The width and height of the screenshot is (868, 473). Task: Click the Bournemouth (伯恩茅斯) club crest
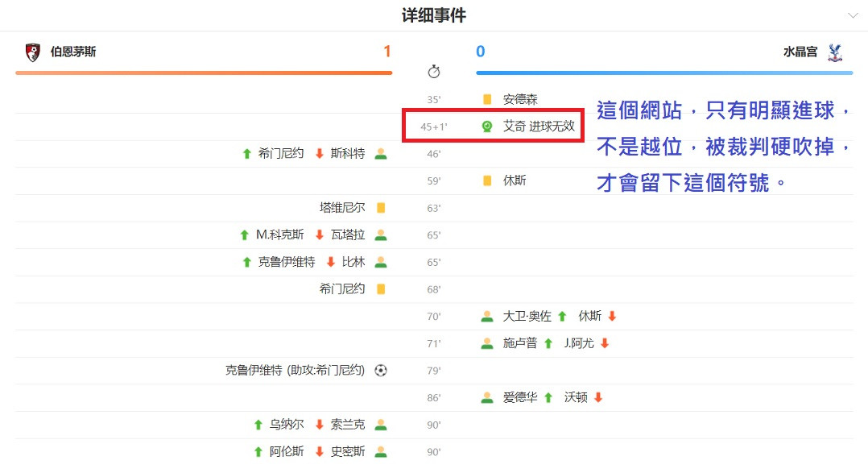coord(33,52)
